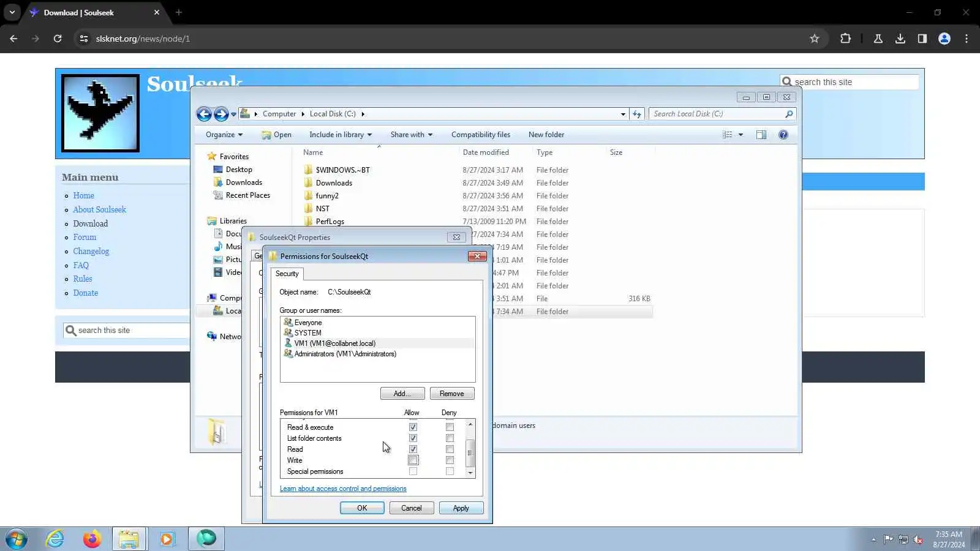Open the Chrome Labs flask icon
980x551 pixels.
[x=878, y=39]
